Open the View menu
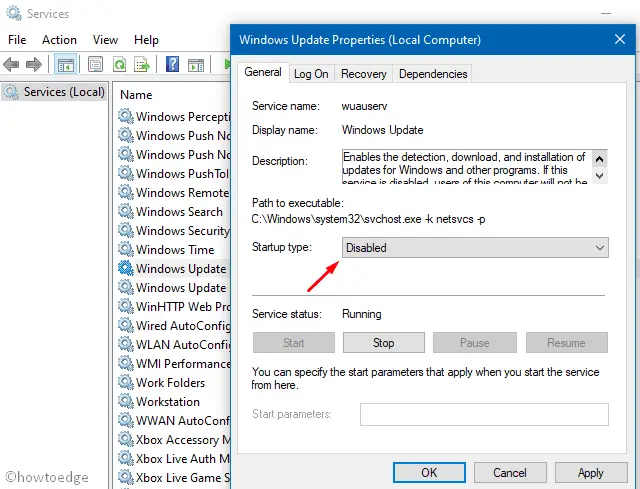640x489 pixels. pyautogui.click(x=105, y=40)
